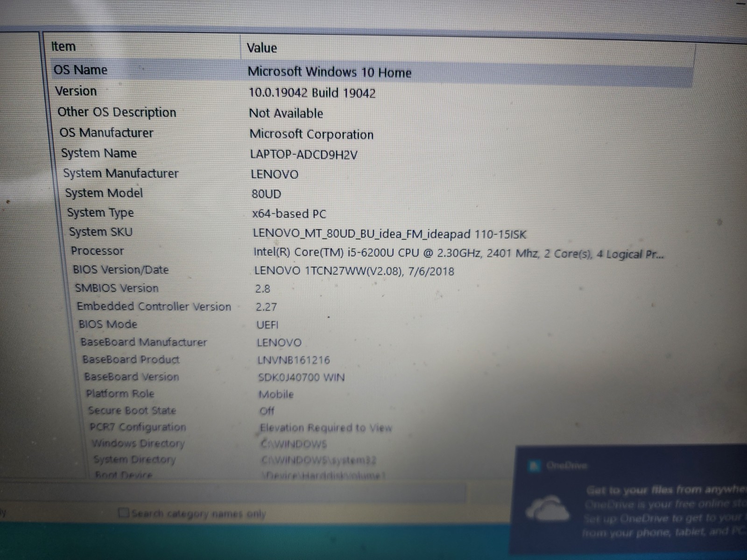The height and width of the screenshot is (560, 747).
Task: Click the Secure Boot 'Off' value
Action: [267, 411]
